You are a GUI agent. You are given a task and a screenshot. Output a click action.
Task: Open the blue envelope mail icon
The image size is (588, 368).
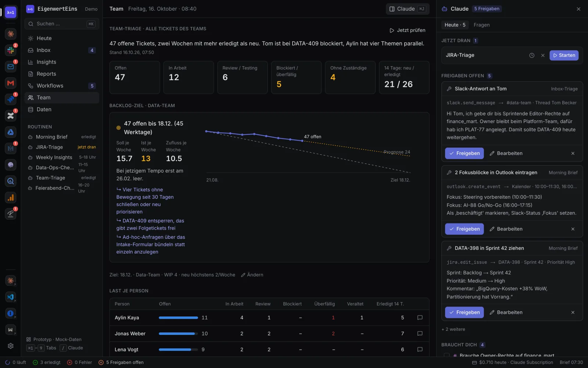[11, 67]
